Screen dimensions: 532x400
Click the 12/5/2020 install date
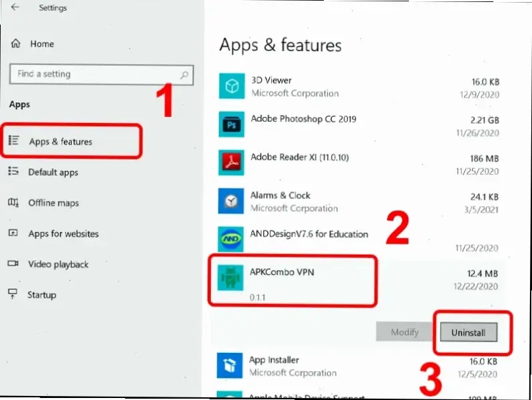(x=478, y=374)
